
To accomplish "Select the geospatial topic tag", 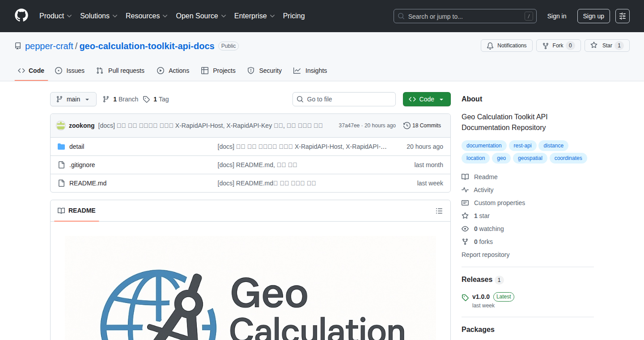I will coord(530,158).
